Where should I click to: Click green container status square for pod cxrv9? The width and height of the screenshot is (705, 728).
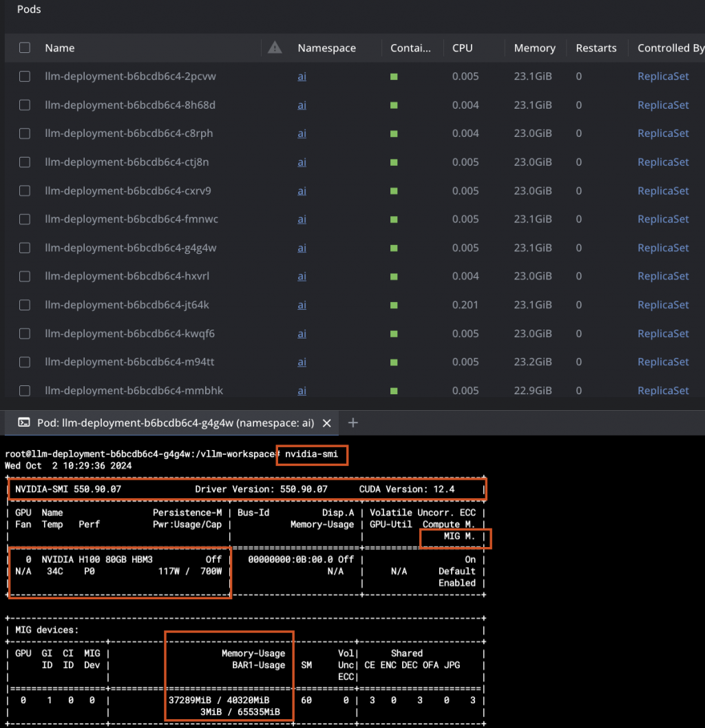pyautogui.click(x=394, y=191)
